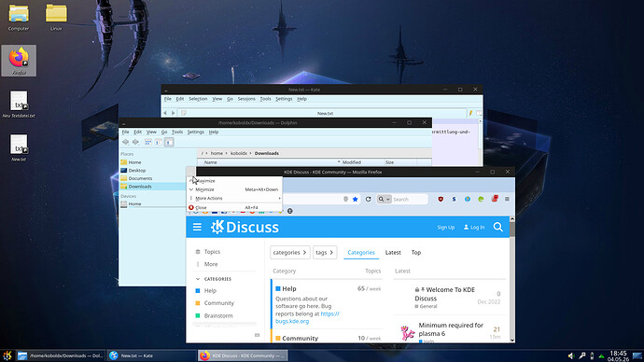Viewport: 644px width, 362px height.
Task: Open the Linux folder on desktop
Action: coord(56,17)
